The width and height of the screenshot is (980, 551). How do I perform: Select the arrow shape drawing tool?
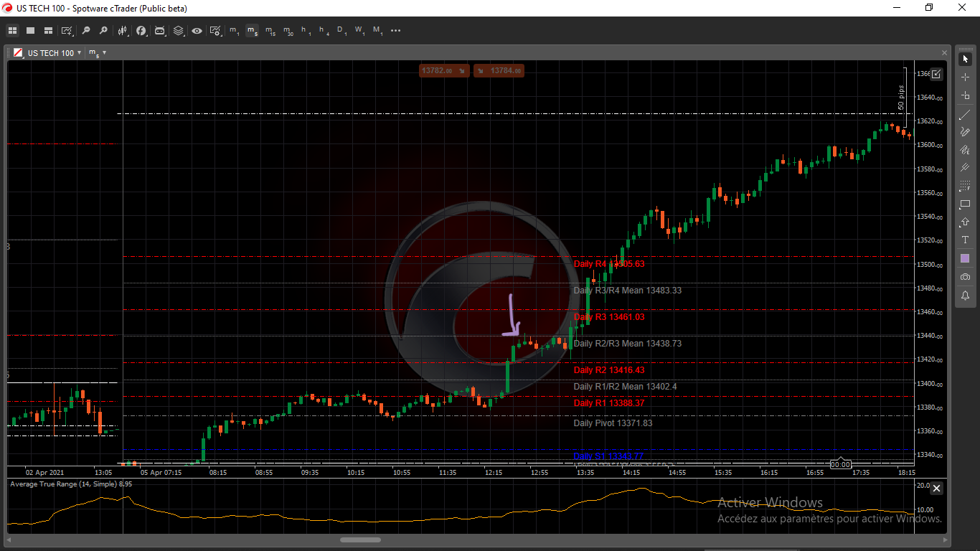965,222
